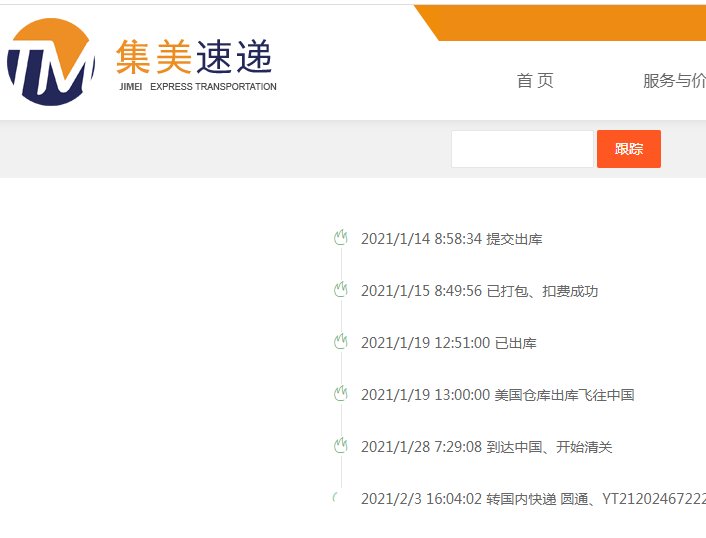Click flame icon beside 已打包、扣费成功 entry
Screen dimensions: 706x538
pyautogui.click(x=341, y=289)
